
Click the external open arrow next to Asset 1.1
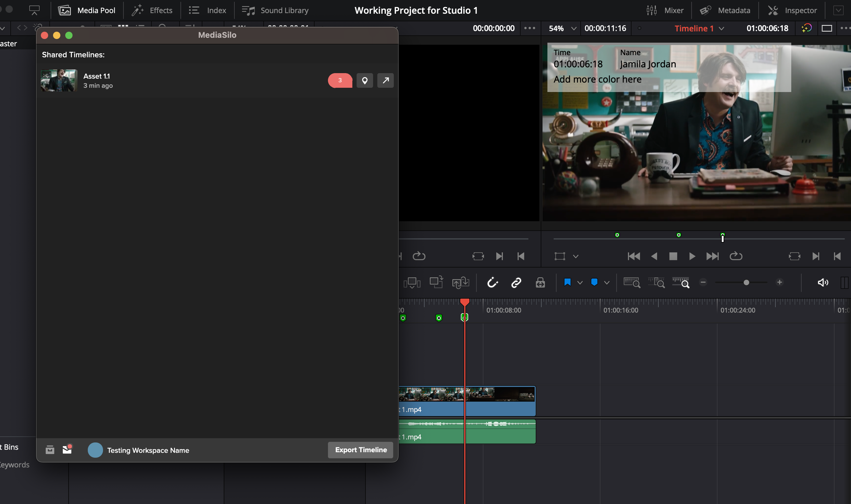coord(385,80)
